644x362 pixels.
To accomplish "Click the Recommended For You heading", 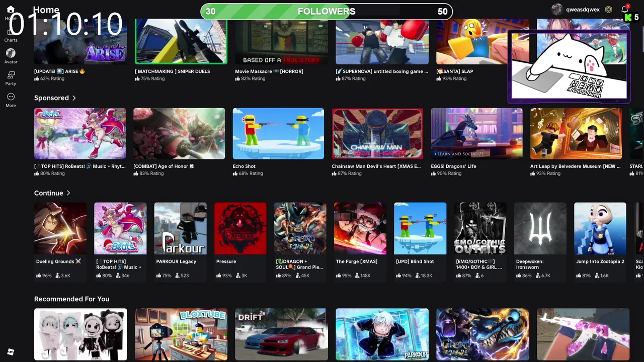I will pyautogui.click(x=71, y=299).
